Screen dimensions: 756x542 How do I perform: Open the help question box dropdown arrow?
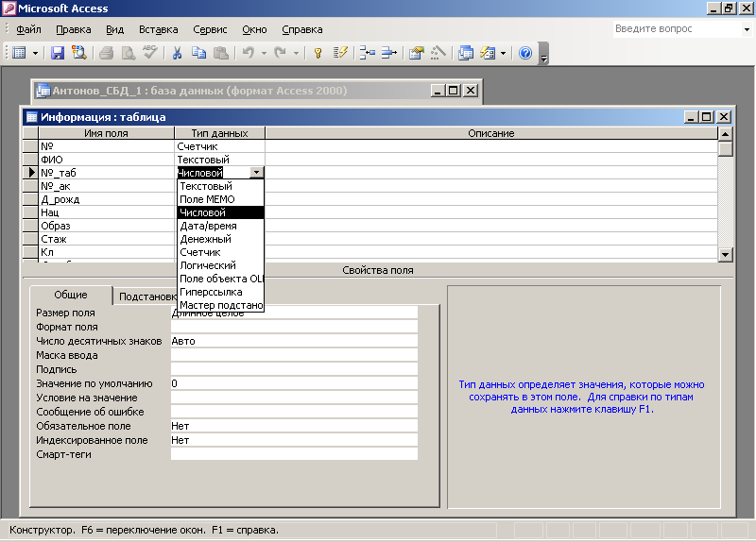pos(747,29)
